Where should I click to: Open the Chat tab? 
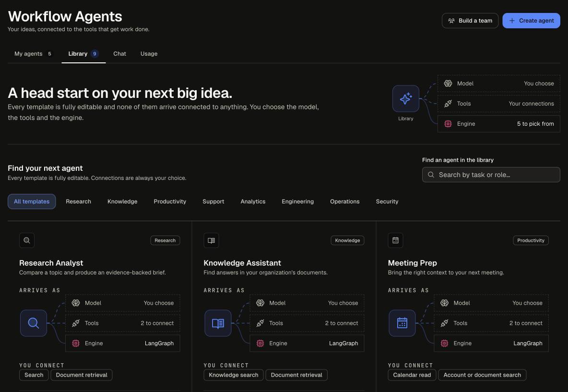(119, 54)
